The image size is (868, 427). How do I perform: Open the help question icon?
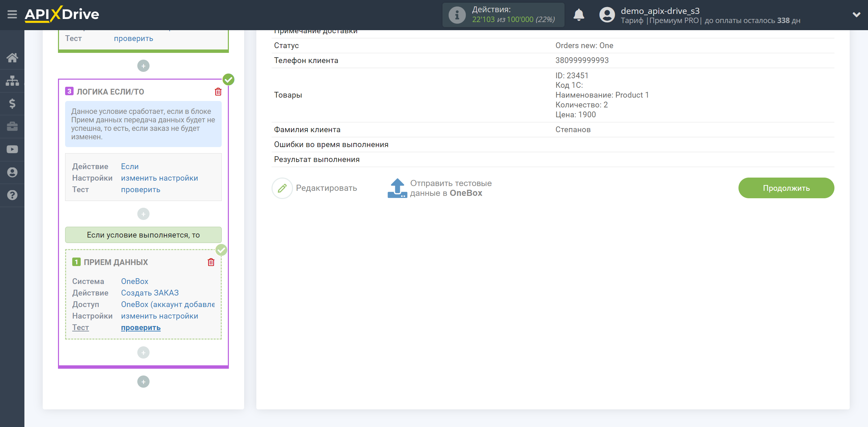(12, 195)
